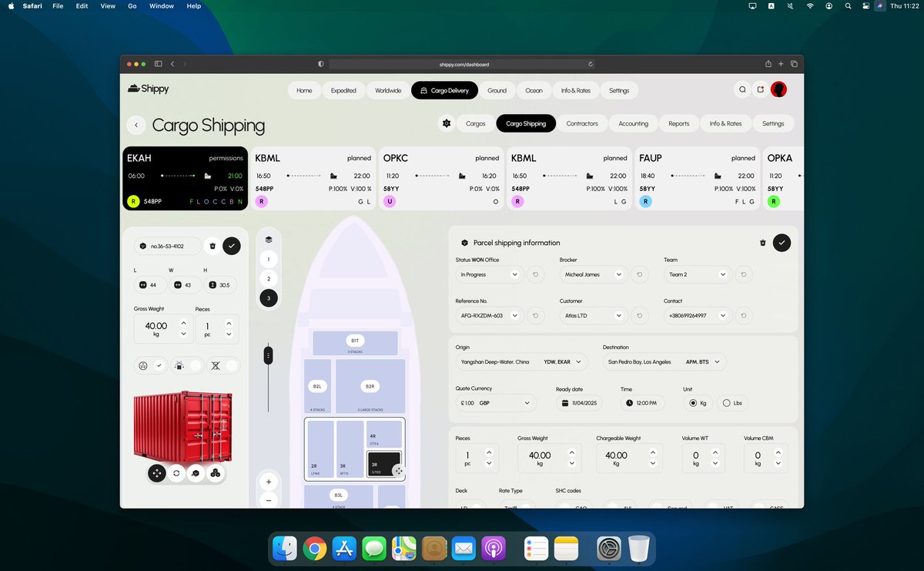Decrease Volume CBM with down arrow
924x571 pixels.
pos(778,463)
